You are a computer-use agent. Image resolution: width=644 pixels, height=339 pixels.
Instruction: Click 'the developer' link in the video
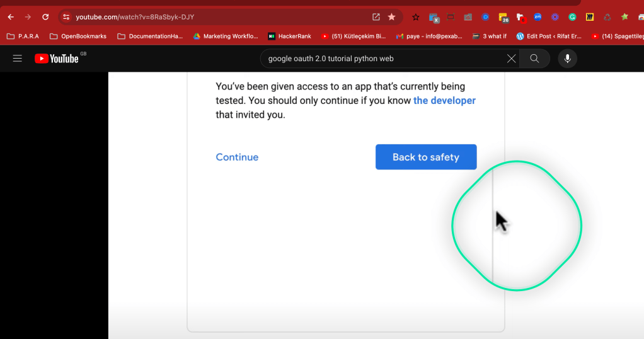coord(444,101)
